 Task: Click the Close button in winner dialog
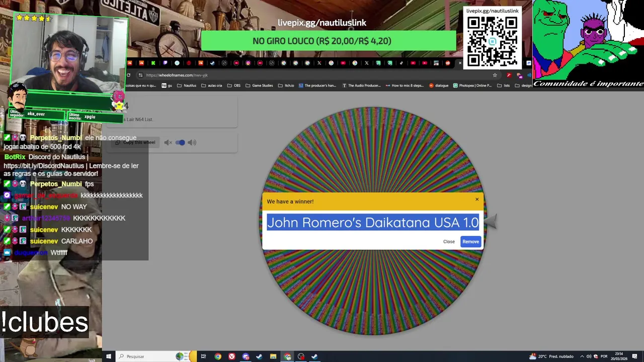coord(449,242)
